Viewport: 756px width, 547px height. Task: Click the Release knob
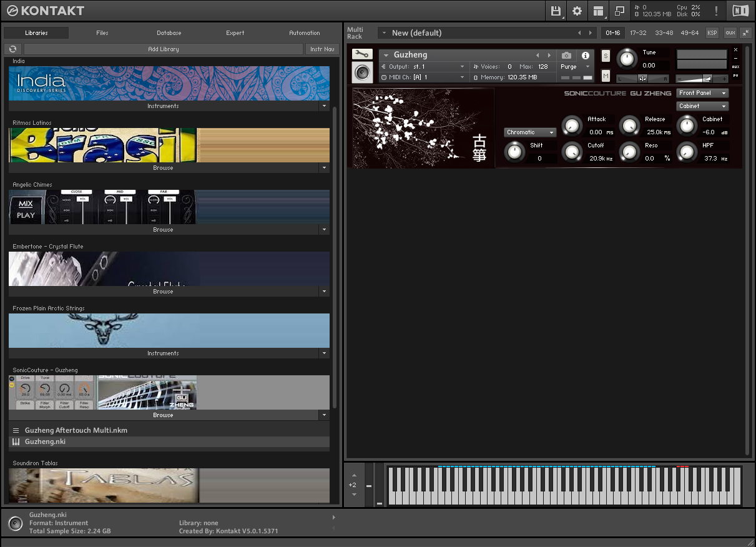[x=629, y=126]
